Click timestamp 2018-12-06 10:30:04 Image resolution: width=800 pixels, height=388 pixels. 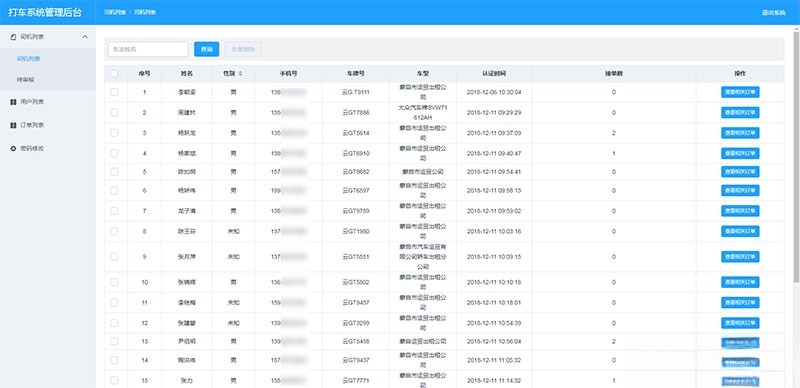[x=494, y=92]
